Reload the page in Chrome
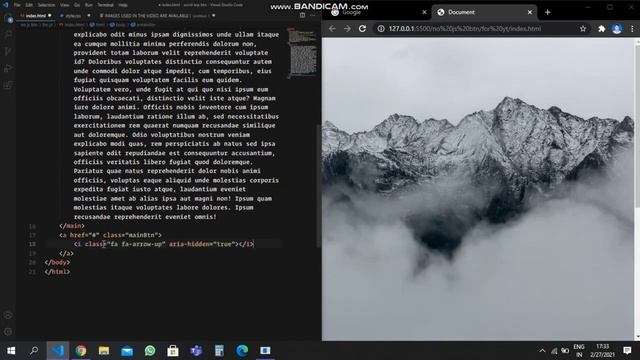This screenshot has height=360, width=640. 362,29
